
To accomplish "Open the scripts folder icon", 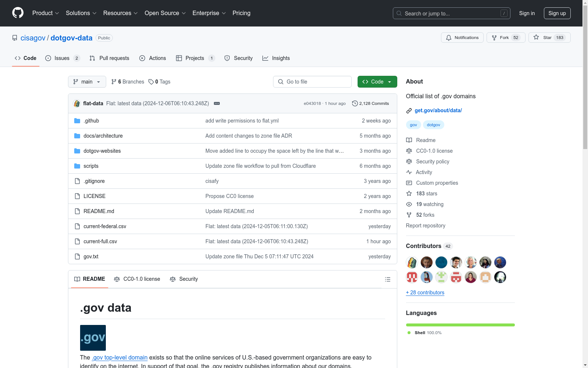I will [77, 166].
